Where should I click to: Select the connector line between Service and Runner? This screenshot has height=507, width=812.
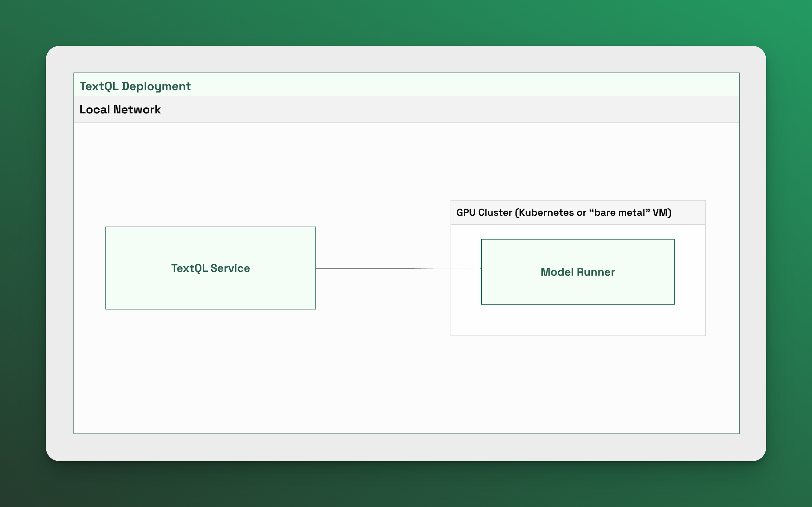[x=382, y=268]
